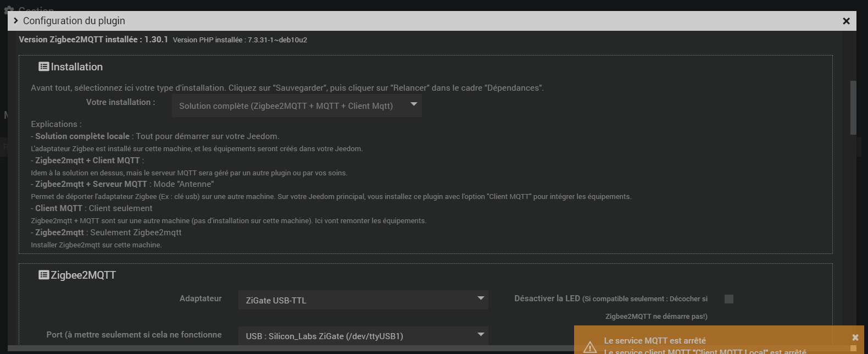Viewport: 868px width, 354px height.
Task: Check the Désactiver la LED checkbox
Action: tap(729, 299)
